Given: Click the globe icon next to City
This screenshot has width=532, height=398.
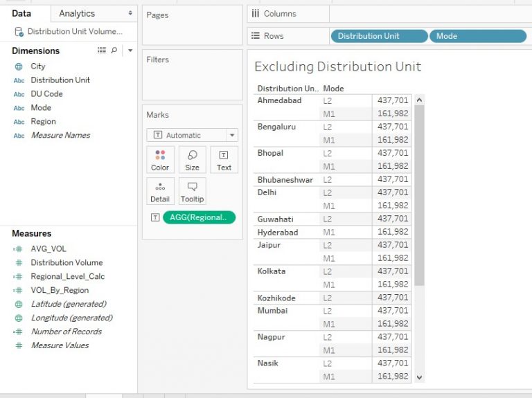Looking at the screenshot, I should [19, 66].
